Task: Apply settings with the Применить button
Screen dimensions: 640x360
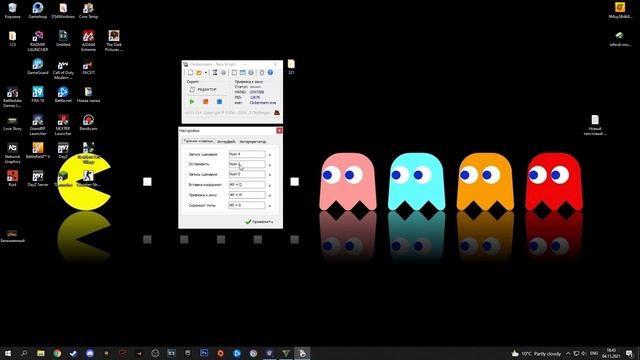Action: click(259, 222)
